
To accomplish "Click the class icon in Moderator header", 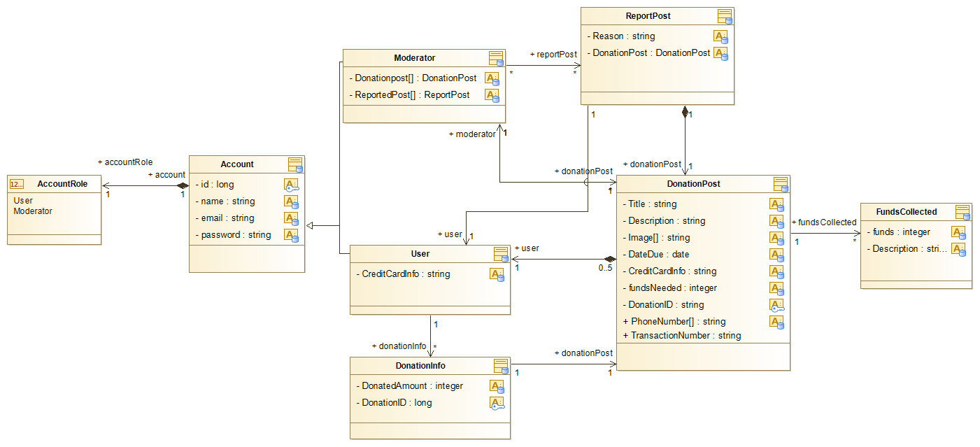I will coord(495,58).
